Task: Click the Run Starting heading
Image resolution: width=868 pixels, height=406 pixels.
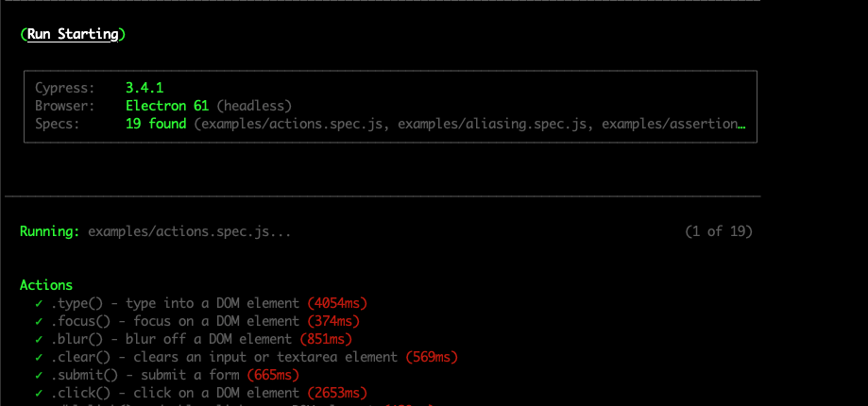Action: [73, 34]
